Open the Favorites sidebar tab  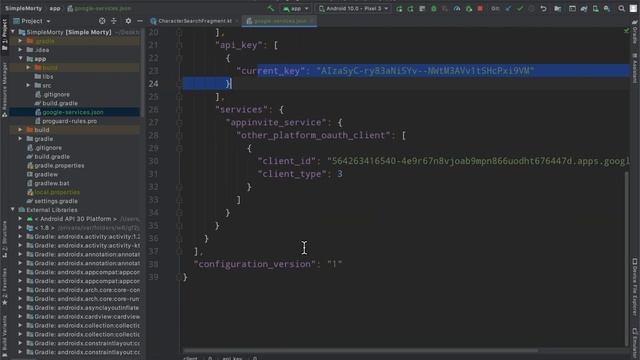pyautogui.click(x=4, y=287)
